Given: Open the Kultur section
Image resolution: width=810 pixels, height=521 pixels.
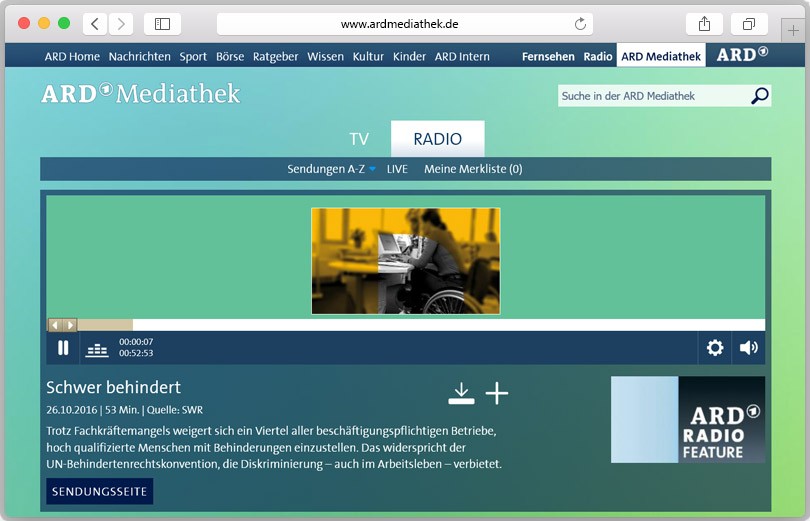Looking at the screenshot, I should click(x=368, y=56).
